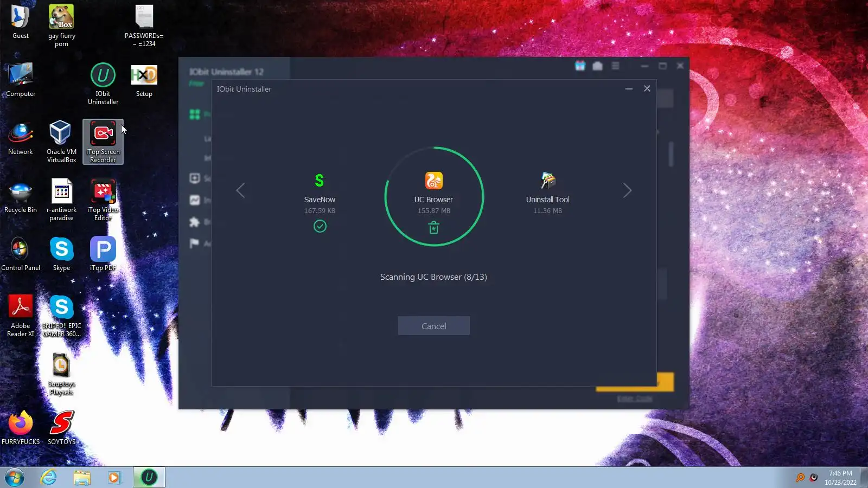This screenshot has width=868, height=488.
Task: Select the UC Browser icon in the dialog
Action: [433, 180]
